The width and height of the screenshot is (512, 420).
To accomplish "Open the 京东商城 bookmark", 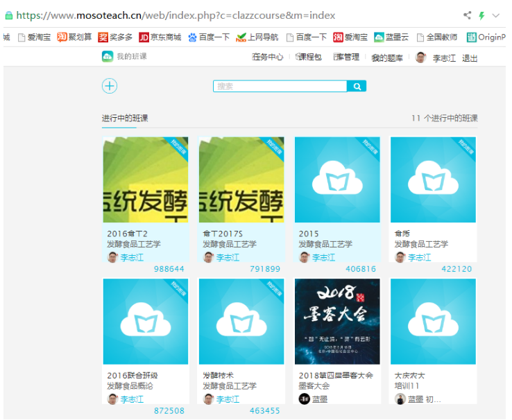I will tap(160, 37).
